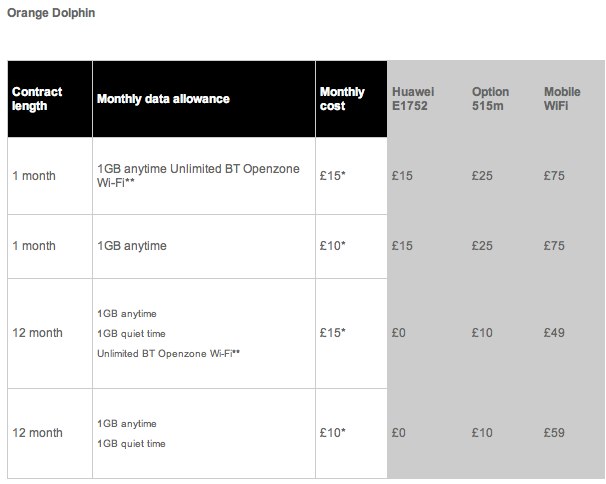This screenshot has height=484, width=606.
Task: Select the 1GB anytime only allowance cell
Action: pyautogui.click(x=132, y=246)
